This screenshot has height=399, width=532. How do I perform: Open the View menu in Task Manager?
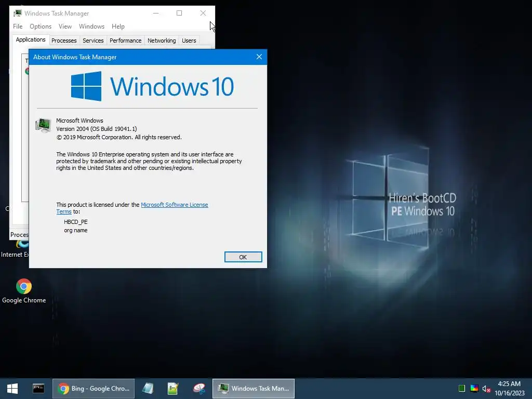pos(65,26)
